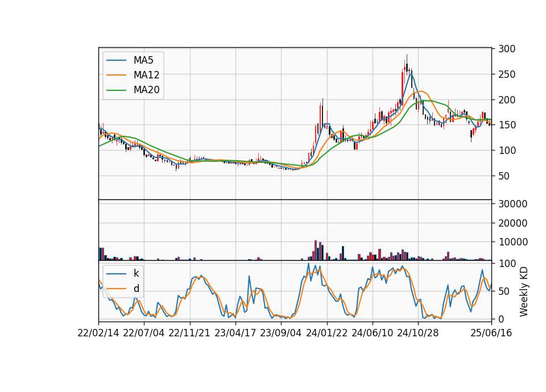Click the 22/02/14 date tick label
Screen dimensions: 546x392
98,333
